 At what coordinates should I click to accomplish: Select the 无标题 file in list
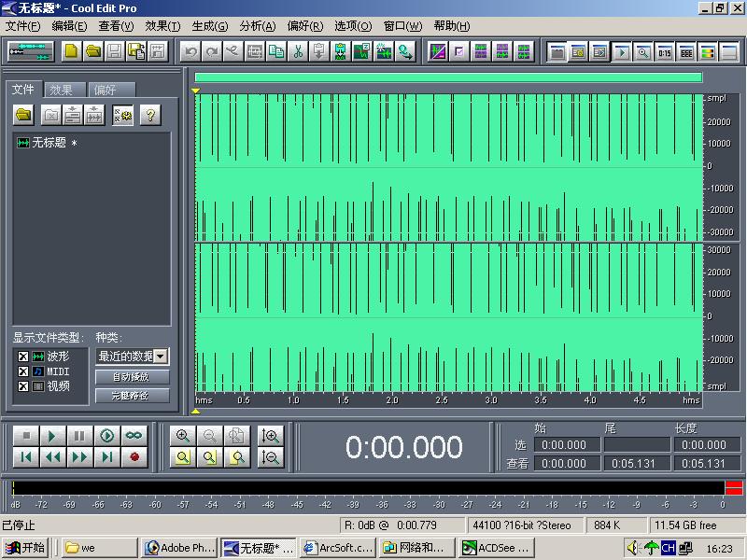click(47, 143)
